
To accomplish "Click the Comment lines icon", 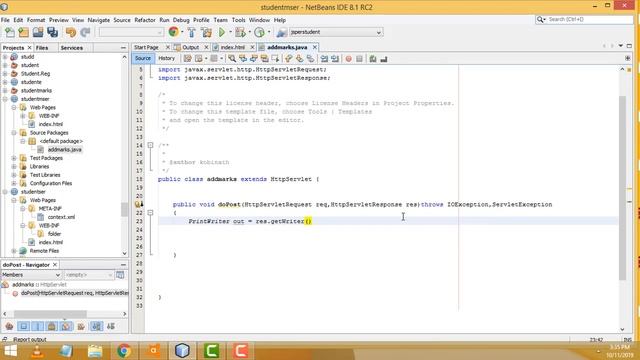I will (x=373, y=59).
